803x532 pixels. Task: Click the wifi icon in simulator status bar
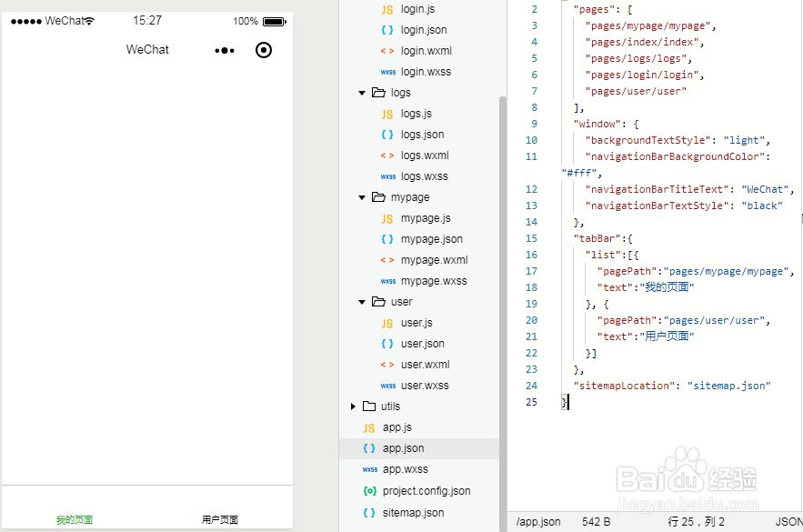[x=89, y=21]
